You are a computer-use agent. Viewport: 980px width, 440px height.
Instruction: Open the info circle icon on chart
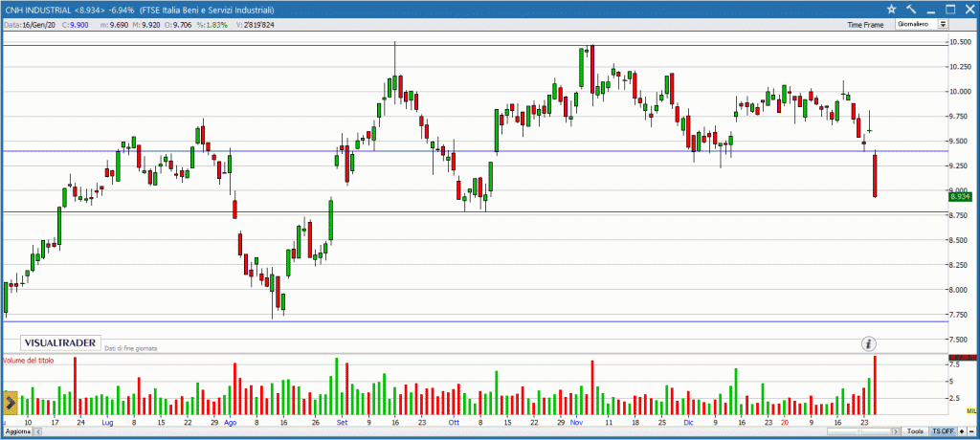click(869, 343)
